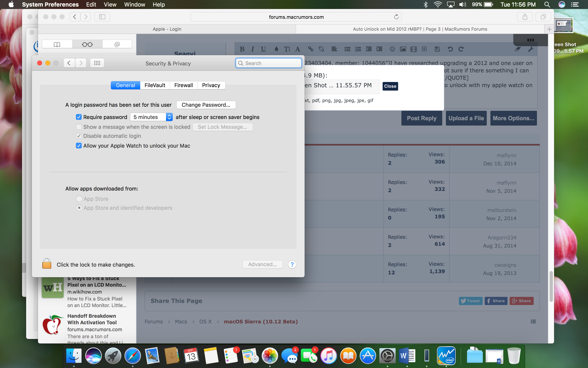Toggle underline in the forum editor
Image resolution: width=588 pixels, height=368 pixels.
tap(263, 49)
